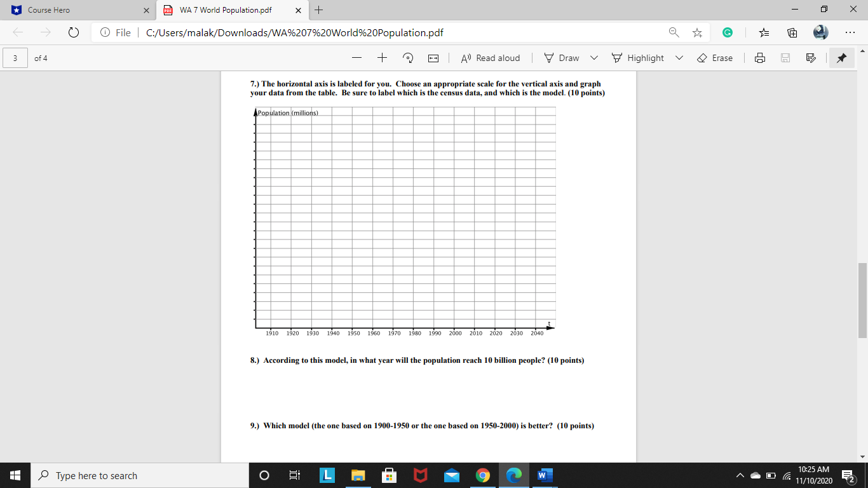Switch to the Course Hero tab
Viewport: 868px width, 488px height.
point(76,10)
